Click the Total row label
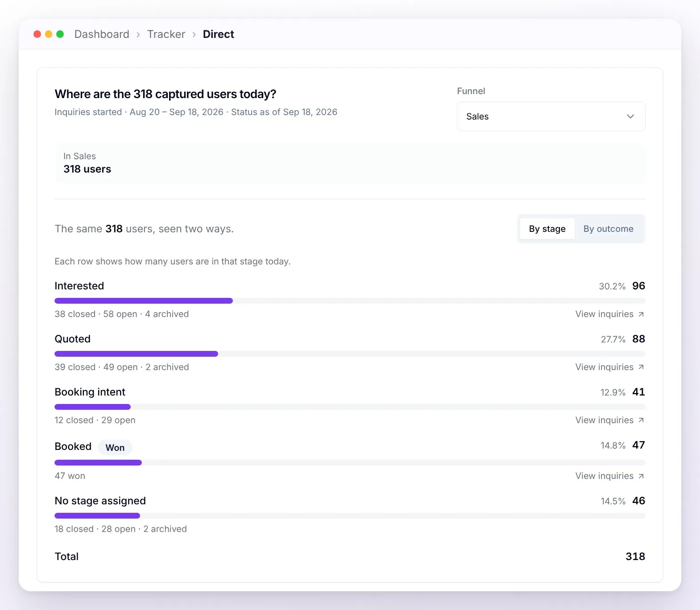Viewport: 700px width, 610px height. click(x=66, y=556)
